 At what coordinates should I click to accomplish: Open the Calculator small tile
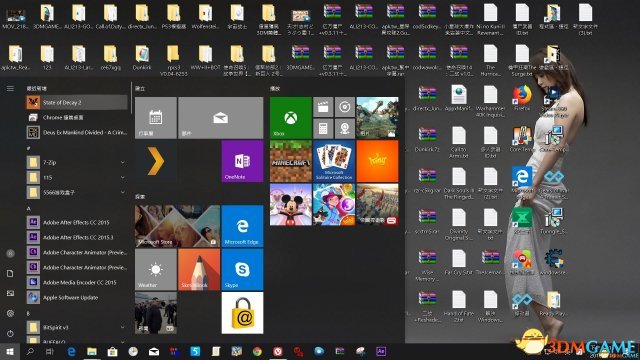pyautogui.click(x=323, y=129)
